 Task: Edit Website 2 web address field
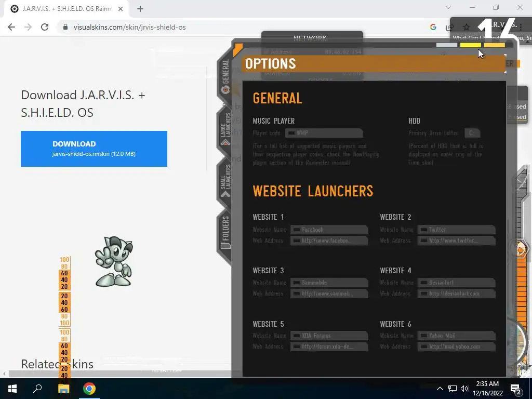tap(456, 241)
